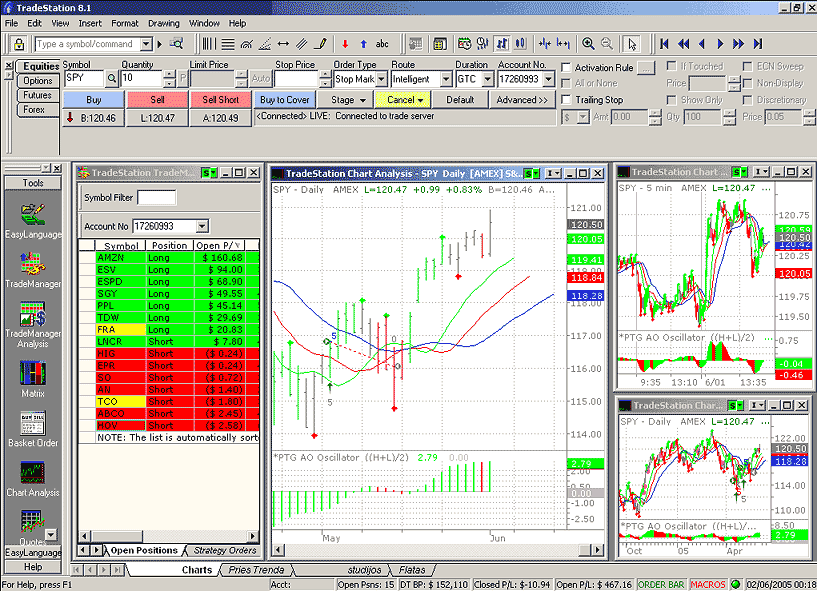Click symbol search icon beside command box
Viewport: 817px width, 591px height.
coord(177,44)
